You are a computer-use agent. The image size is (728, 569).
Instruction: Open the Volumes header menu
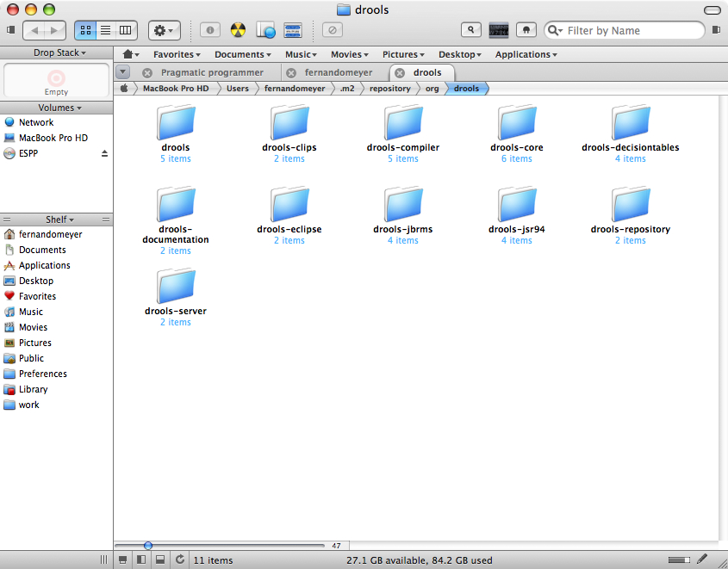(59, 108)
